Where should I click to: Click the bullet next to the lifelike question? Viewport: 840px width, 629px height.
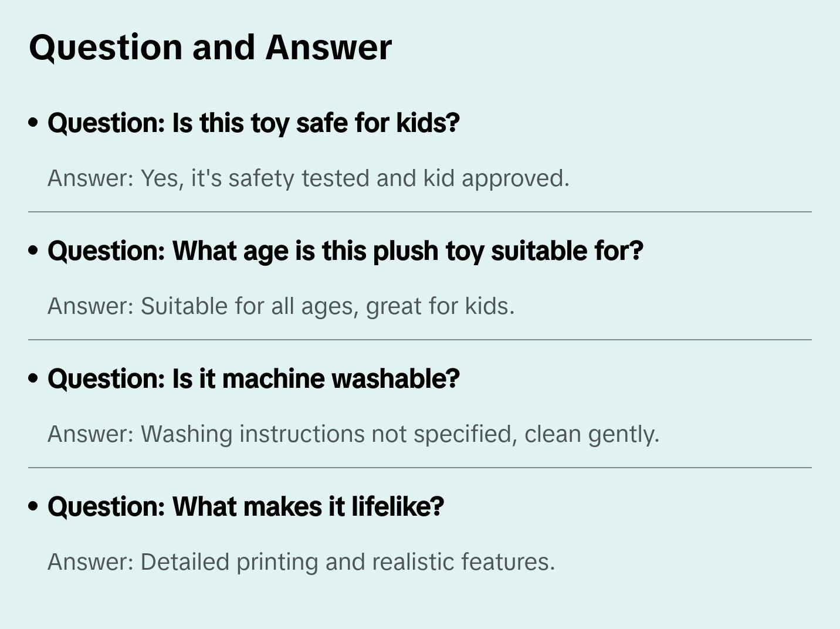[x=33, y=506]
